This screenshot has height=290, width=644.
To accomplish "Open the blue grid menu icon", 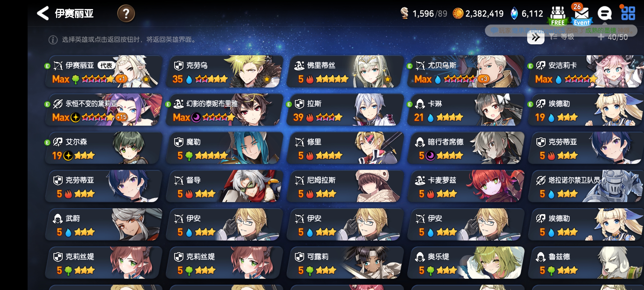I will [628, 13].
